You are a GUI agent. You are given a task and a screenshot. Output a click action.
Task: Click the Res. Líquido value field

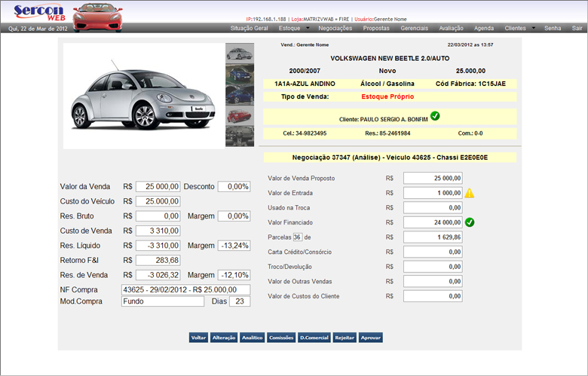pyautogui.click(x=158, y=246)
